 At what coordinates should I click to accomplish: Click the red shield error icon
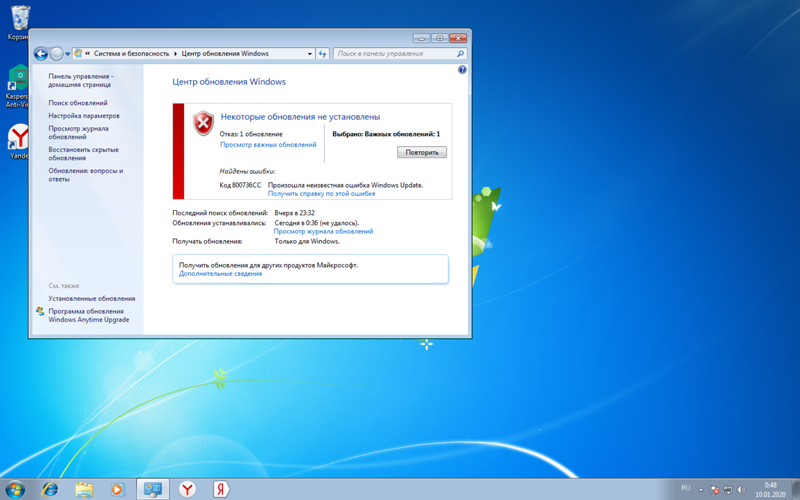tap(203, 123)
